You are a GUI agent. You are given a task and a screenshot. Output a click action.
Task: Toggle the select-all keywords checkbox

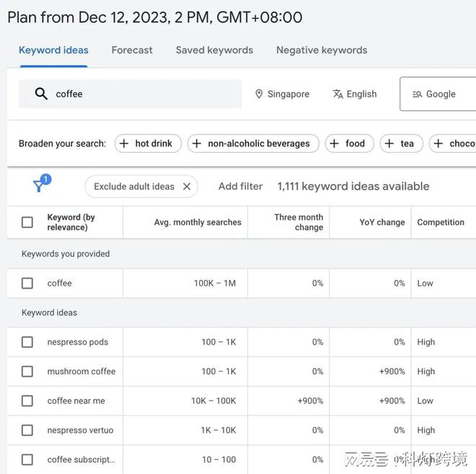27,222
